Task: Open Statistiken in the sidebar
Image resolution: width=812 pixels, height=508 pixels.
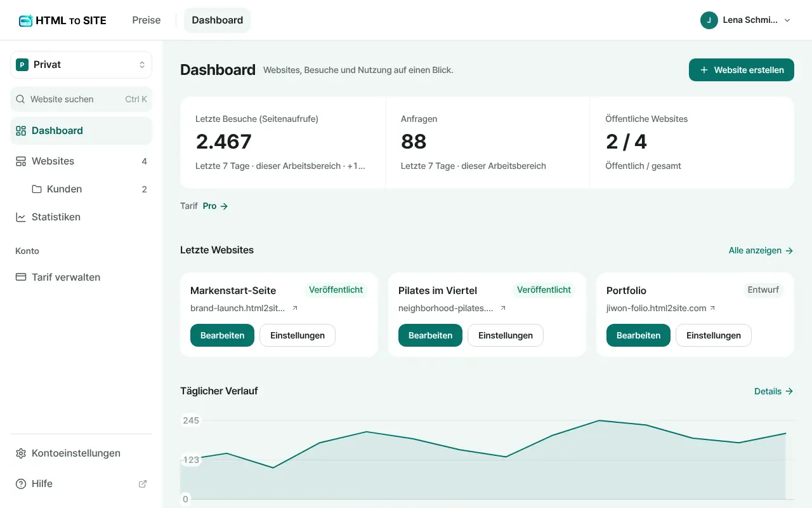Action: pos(81,217)
